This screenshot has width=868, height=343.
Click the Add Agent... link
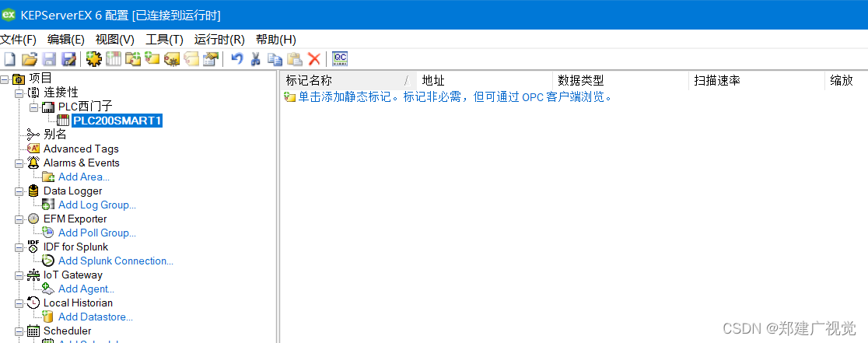(x=86, y=289)
